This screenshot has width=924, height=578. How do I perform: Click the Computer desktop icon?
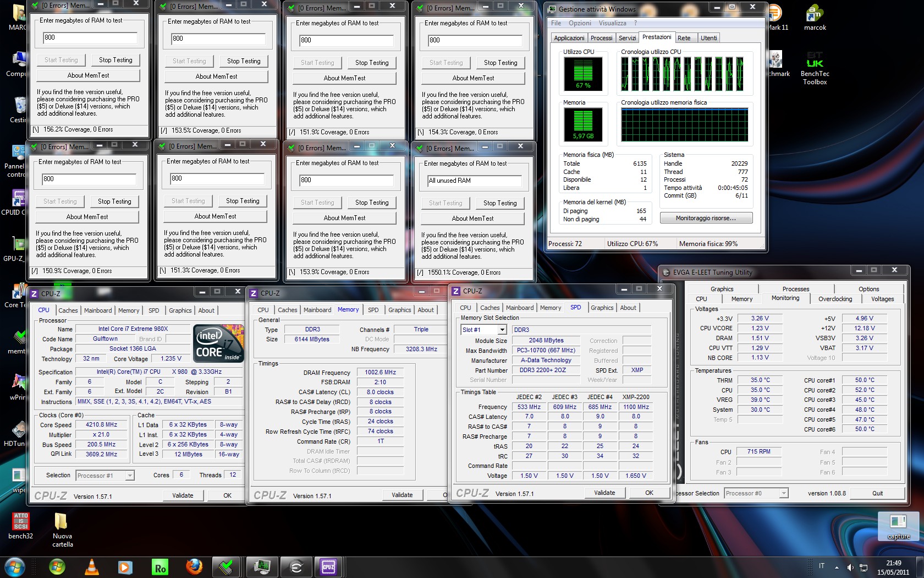(16, 64)
